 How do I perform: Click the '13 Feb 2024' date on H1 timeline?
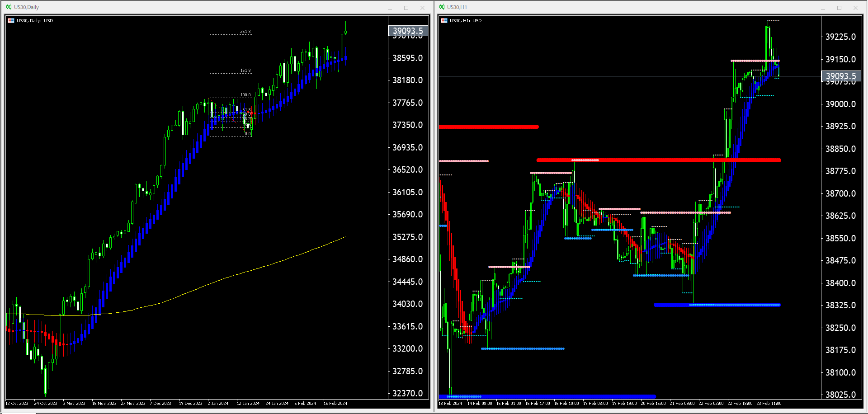tap(451, 404)
